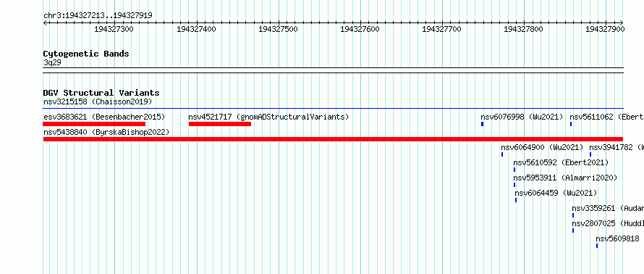Click the 3q29 cytogenetic band bar
644x274 pixels.
[x=333, y=70]
